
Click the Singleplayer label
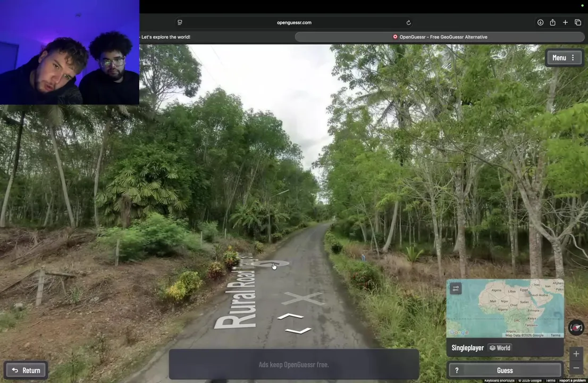[x=468, y=348]
